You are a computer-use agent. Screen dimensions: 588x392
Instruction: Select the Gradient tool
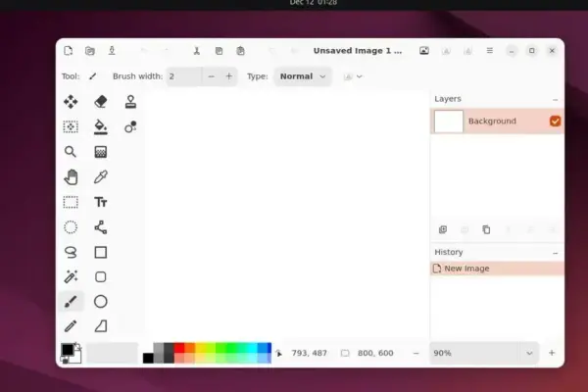coord(101,152)
